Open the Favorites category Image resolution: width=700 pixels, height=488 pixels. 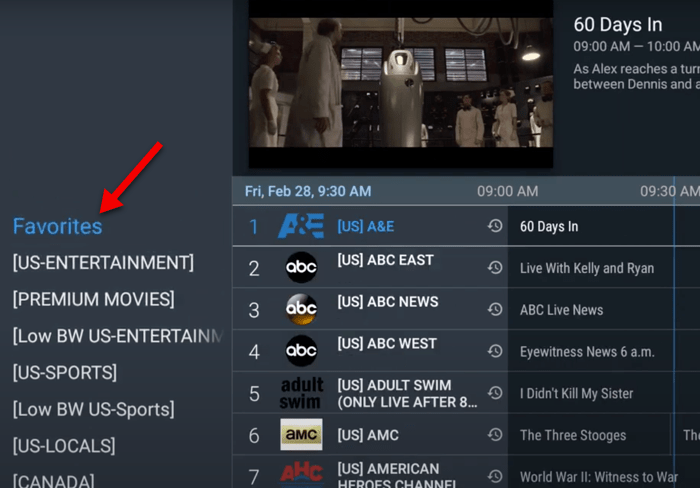coord(57,227)
